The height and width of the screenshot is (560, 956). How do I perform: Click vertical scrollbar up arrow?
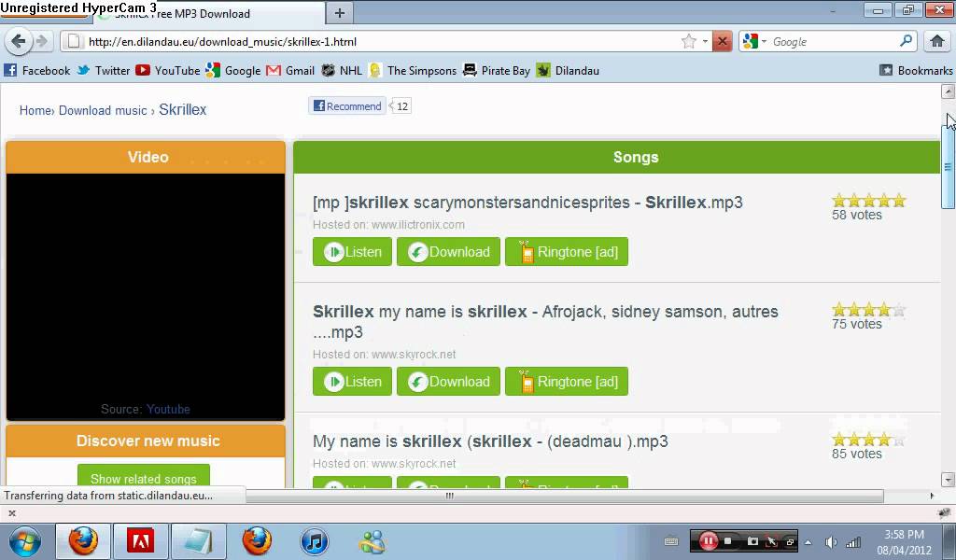tap(948, 91)
